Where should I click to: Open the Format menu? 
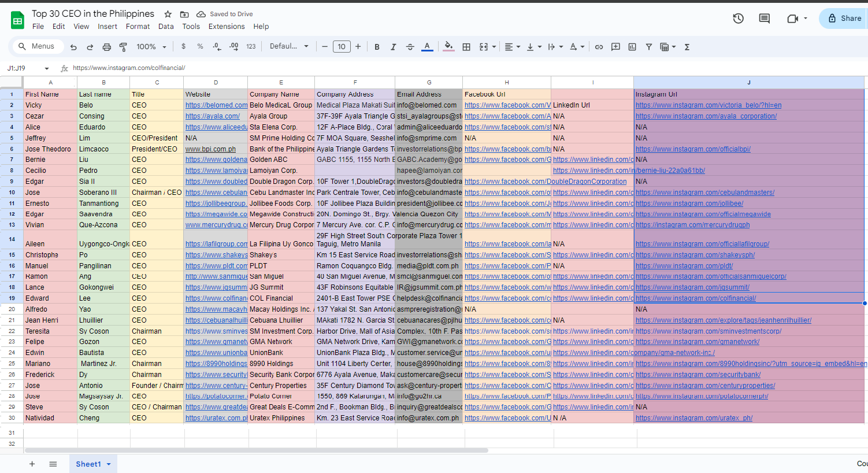[138, 27]
